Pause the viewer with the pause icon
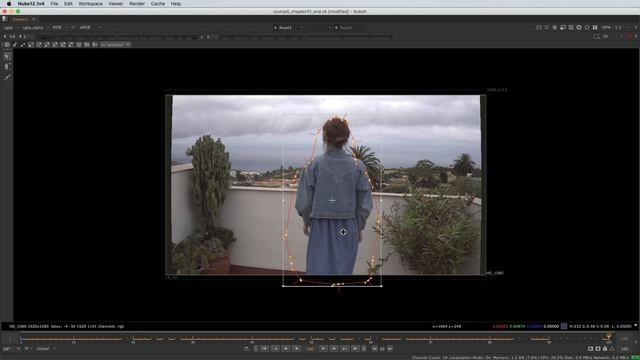The height and width of the screenshot is (360, 640). click(x=595, y=27)
